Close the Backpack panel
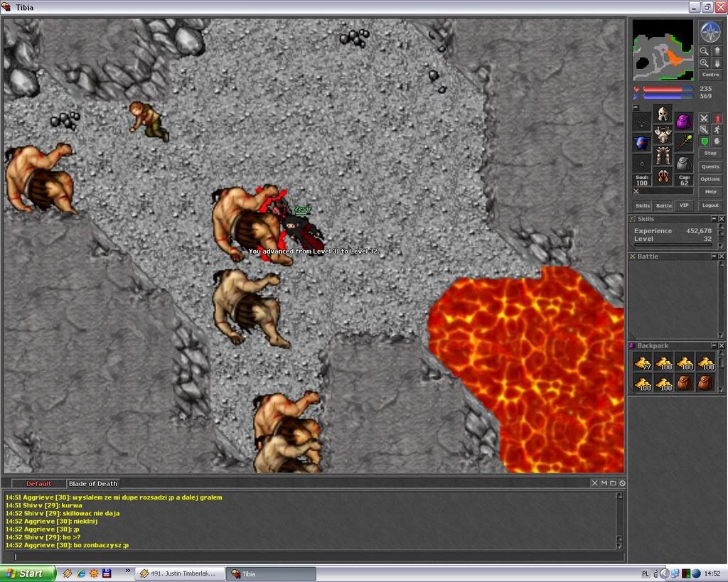This screenshot has width=728, height=582. (721, 345)
